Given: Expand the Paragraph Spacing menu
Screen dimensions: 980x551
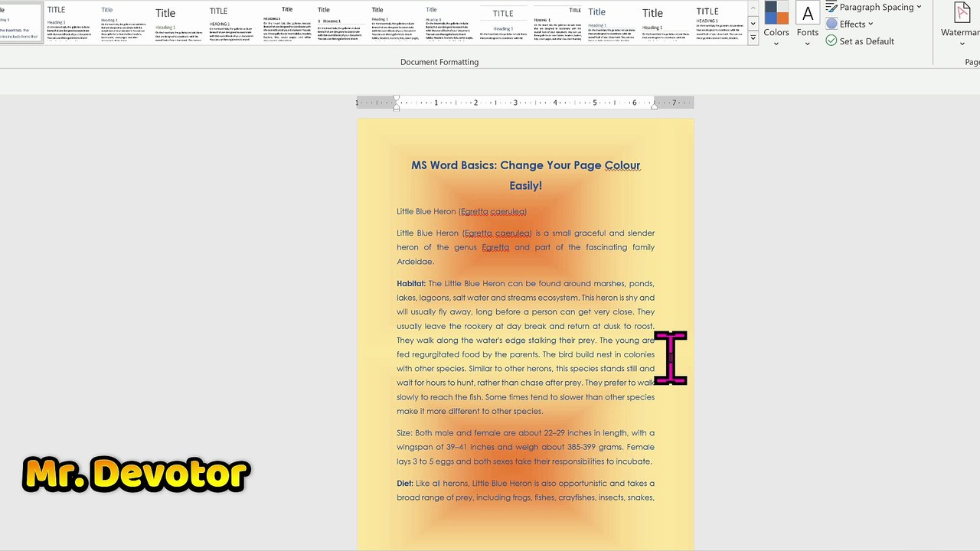Looking at the screenshot, I should pos(874,7).
